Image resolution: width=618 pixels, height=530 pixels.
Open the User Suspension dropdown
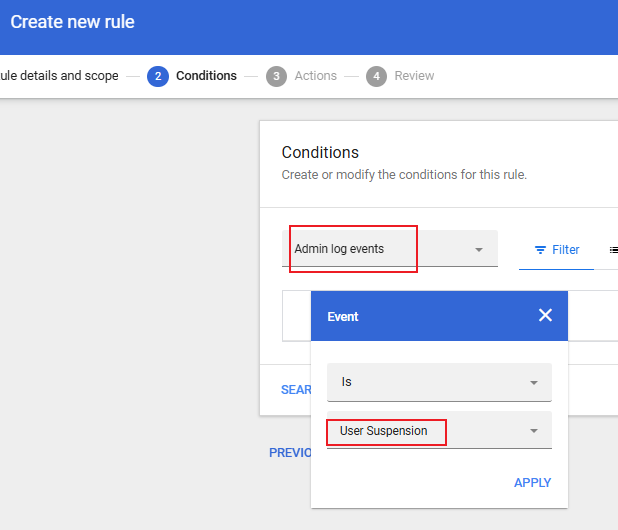tap(533, 431)
